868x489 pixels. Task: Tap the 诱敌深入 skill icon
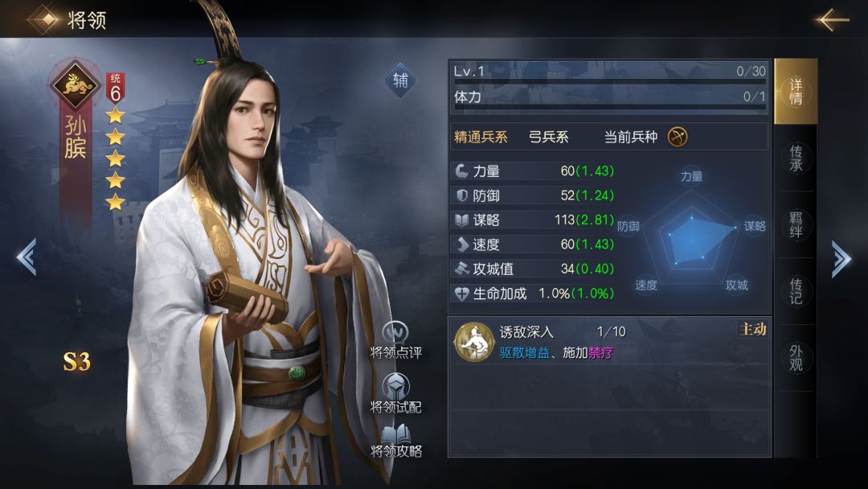click(474, 342)
